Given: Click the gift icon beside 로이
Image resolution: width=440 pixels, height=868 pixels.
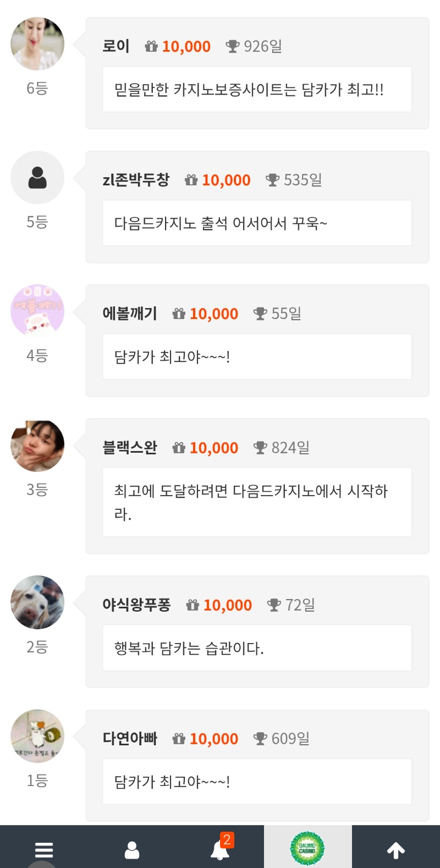Looking at the screenshot, I should coord(151,47).
